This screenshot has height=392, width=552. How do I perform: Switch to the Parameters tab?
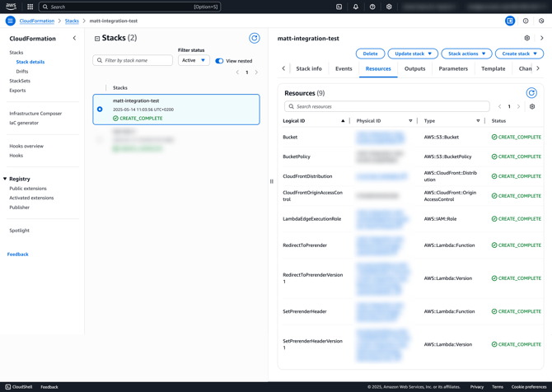click(453, 68)
